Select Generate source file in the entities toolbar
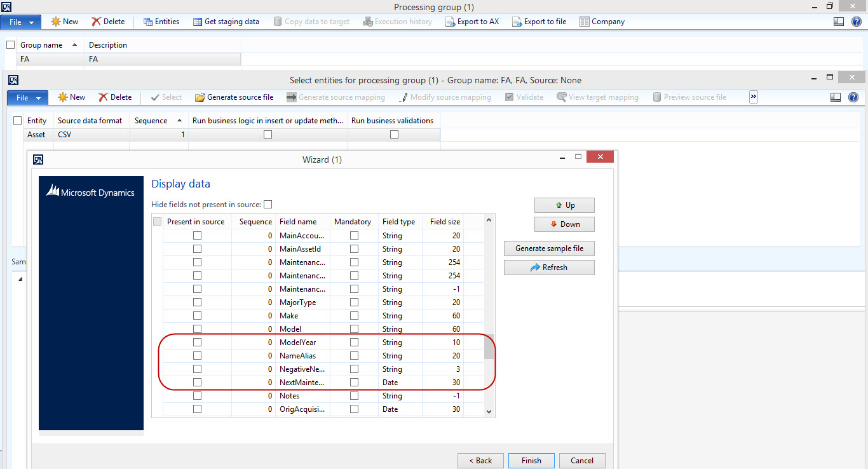 [234, 97]
